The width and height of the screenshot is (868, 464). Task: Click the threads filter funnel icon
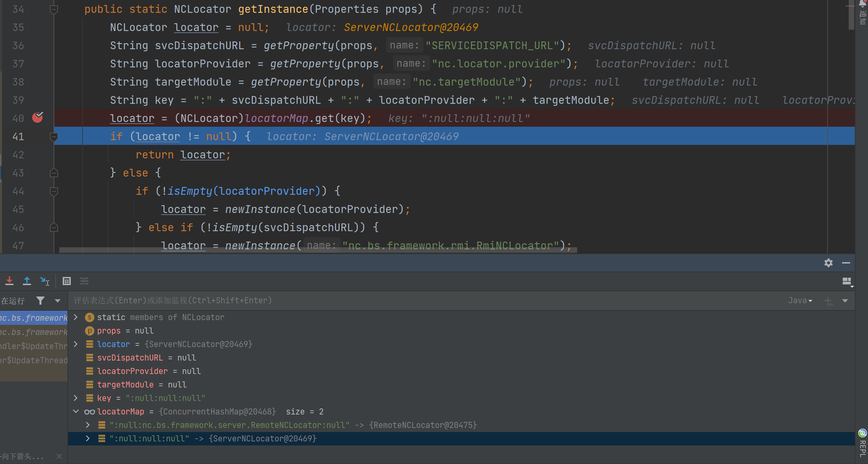pyautogui.click(x=40, y=301)
